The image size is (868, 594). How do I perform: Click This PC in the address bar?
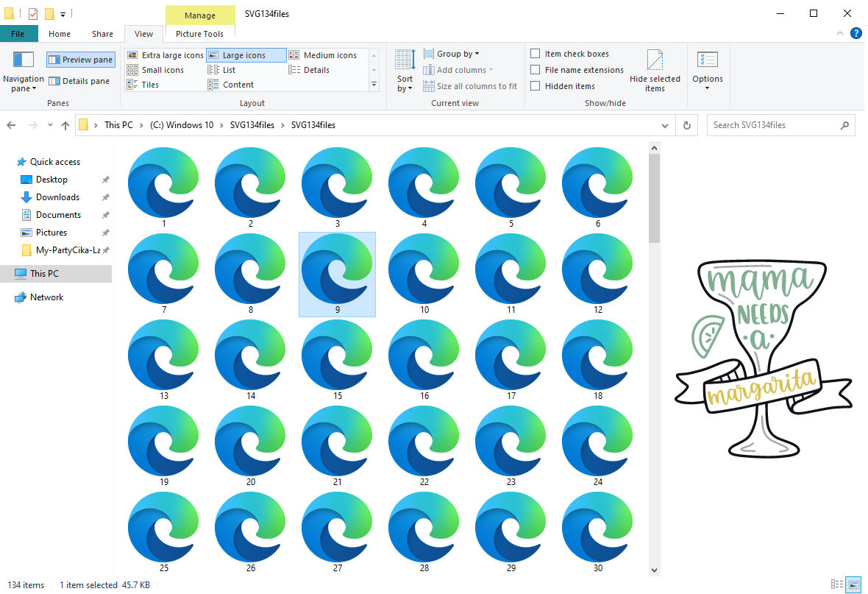pyautogui.click(x=118, y=125)
